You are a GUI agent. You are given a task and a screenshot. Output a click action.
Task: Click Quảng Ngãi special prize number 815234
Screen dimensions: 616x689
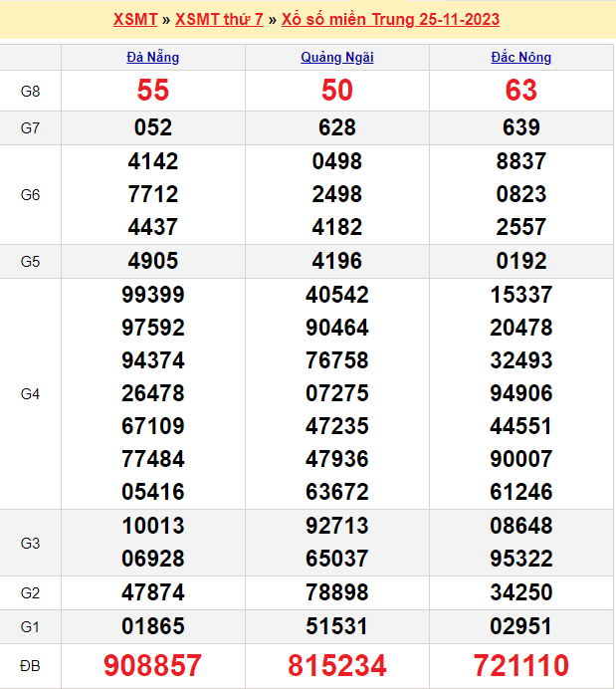coord(337,665)
